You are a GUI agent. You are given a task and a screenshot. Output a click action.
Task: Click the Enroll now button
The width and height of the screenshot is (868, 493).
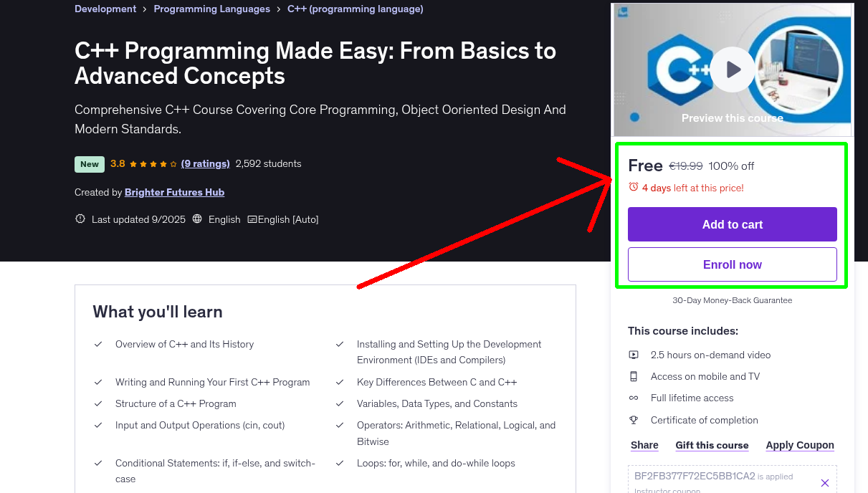tap(732, 264)
